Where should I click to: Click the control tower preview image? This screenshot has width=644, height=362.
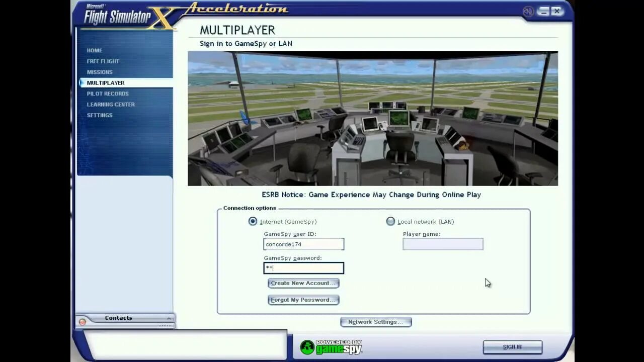(x=373, y=119)
